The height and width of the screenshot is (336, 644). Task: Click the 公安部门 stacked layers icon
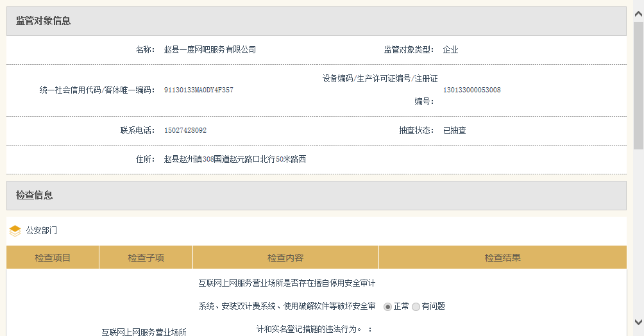click(15, 231)
